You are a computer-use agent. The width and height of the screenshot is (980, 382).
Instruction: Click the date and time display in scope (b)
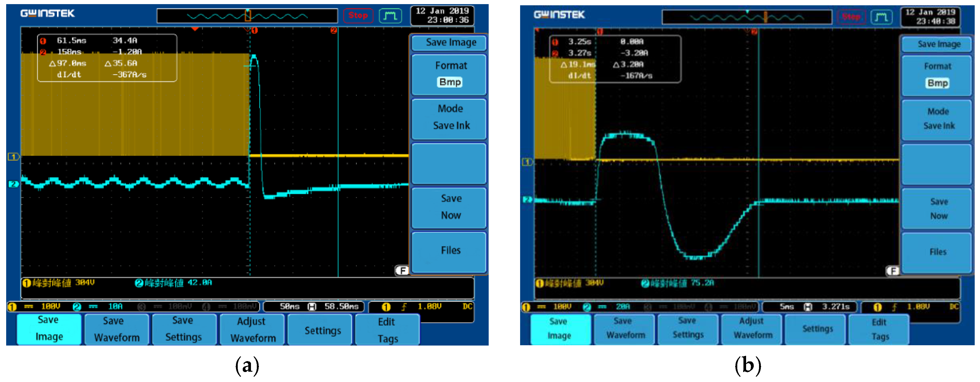coord(930,17)
